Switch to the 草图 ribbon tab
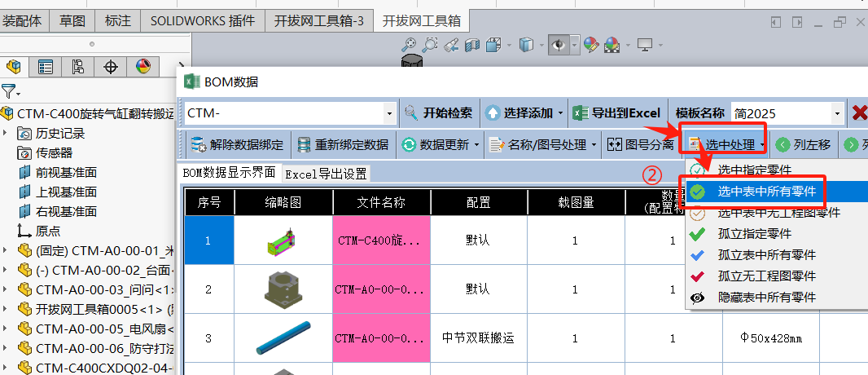868x375 pixels. 72,21
